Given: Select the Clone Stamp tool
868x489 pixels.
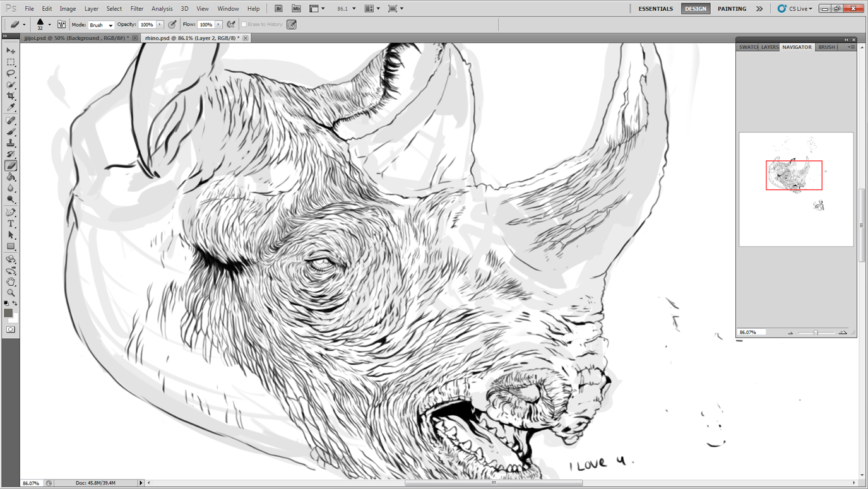Looking at the screenshot, I should pyautogui.click(x=11, y=143).
